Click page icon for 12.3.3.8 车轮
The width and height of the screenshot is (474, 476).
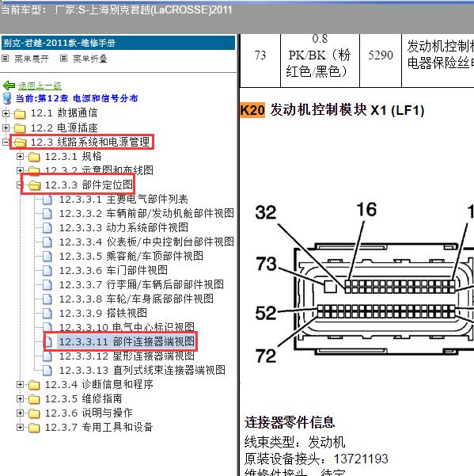click(47, 299)
